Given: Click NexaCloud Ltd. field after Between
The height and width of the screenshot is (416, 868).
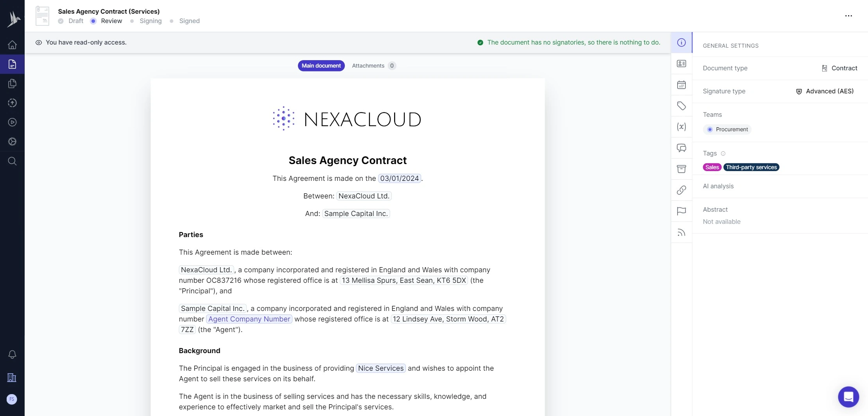Looking at the screenshot, I should click(364, 196).
